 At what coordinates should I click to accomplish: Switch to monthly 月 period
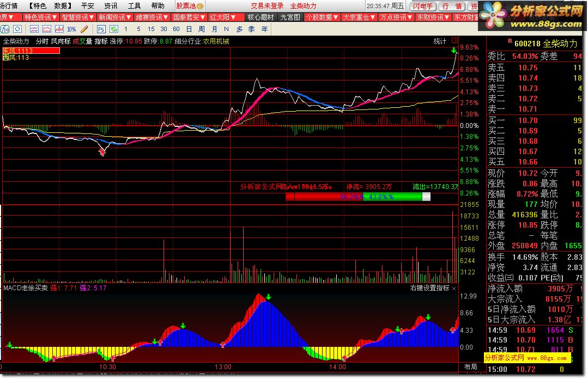pos(214,29)
